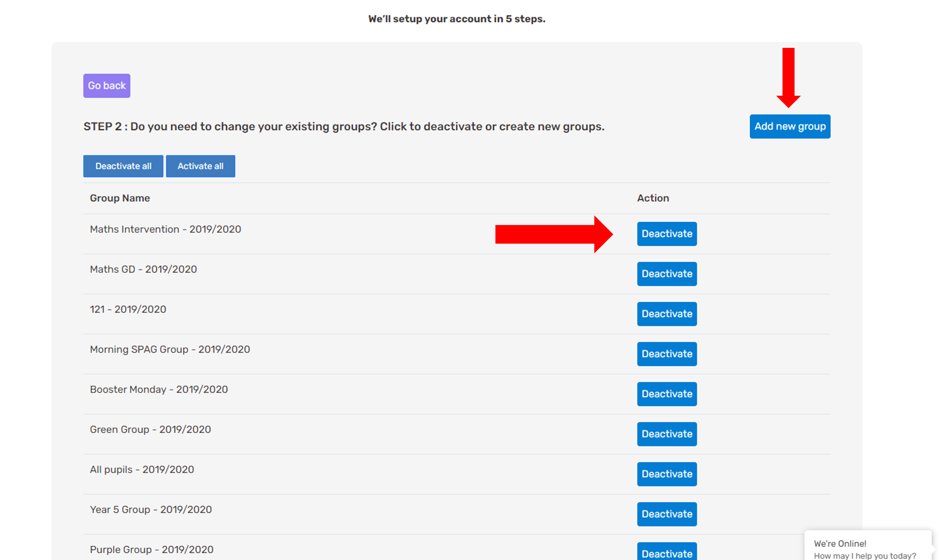Image resolution: width=940 pixels, height=560 pixels.
Task: Deactivate the Maths Intervention group
Action: [667, 234]
